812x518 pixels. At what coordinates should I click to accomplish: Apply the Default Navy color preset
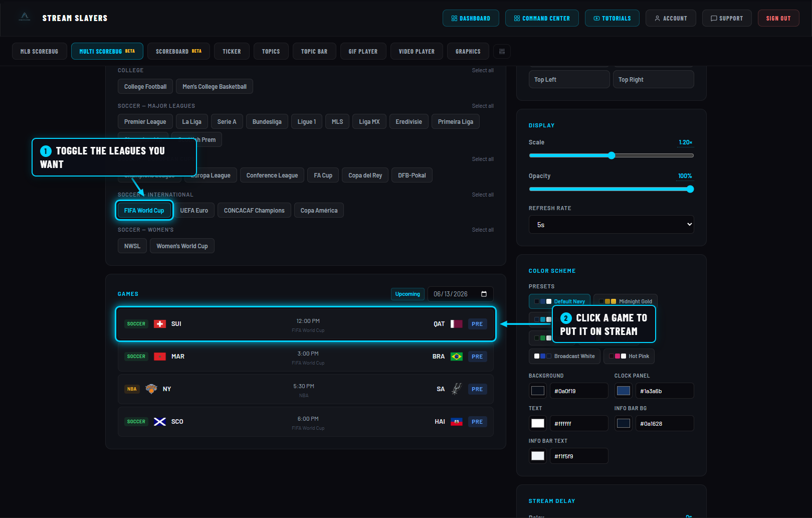[559, 301]
